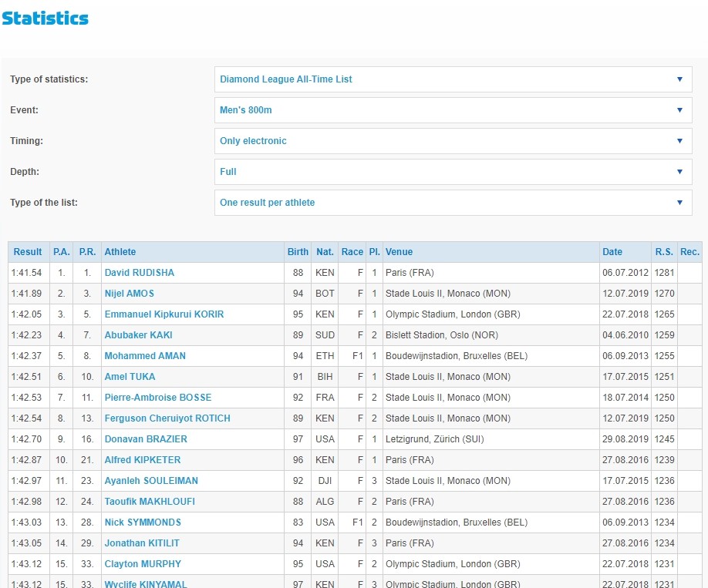Screen dimensions: 708x588
Task: Click Ferguson Cheruiyot ROTICH link
Action: point(167,418)
